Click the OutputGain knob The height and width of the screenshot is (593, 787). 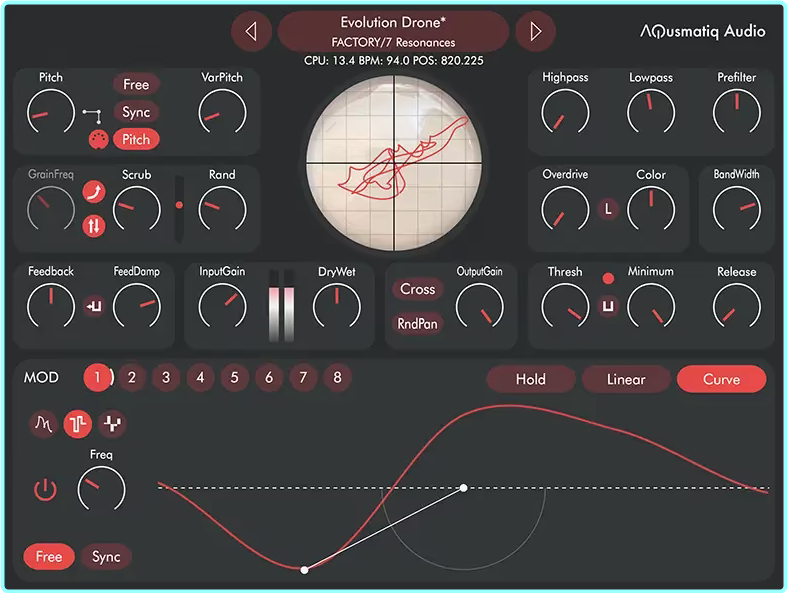[x=479, y=306]
